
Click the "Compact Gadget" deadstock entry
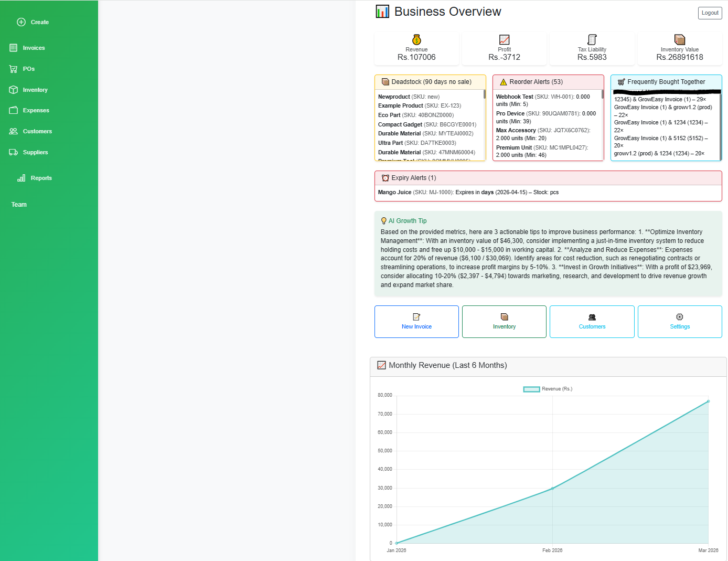[x=427, y=124]
